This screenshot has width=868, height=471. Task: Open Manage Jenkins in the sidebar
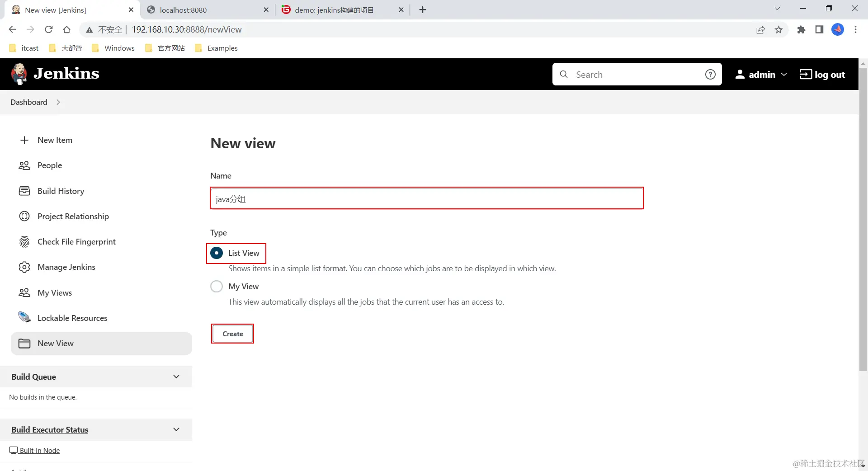pos(66,267)
